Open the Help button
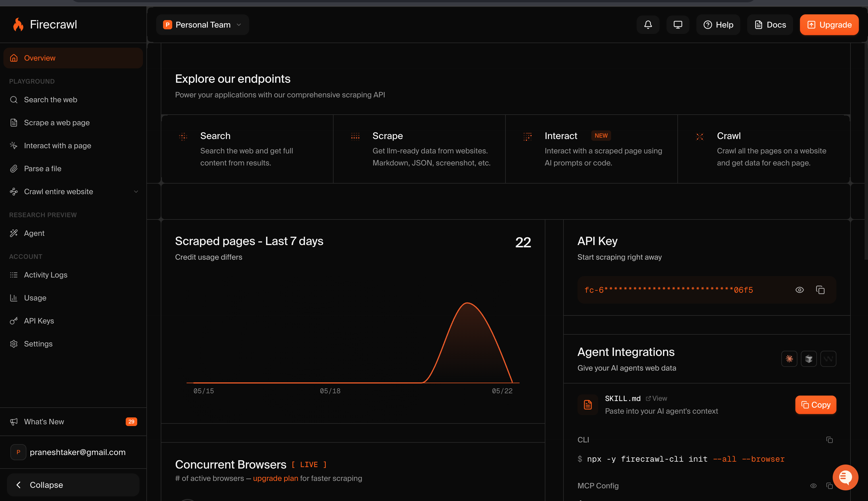 point(718,25)
